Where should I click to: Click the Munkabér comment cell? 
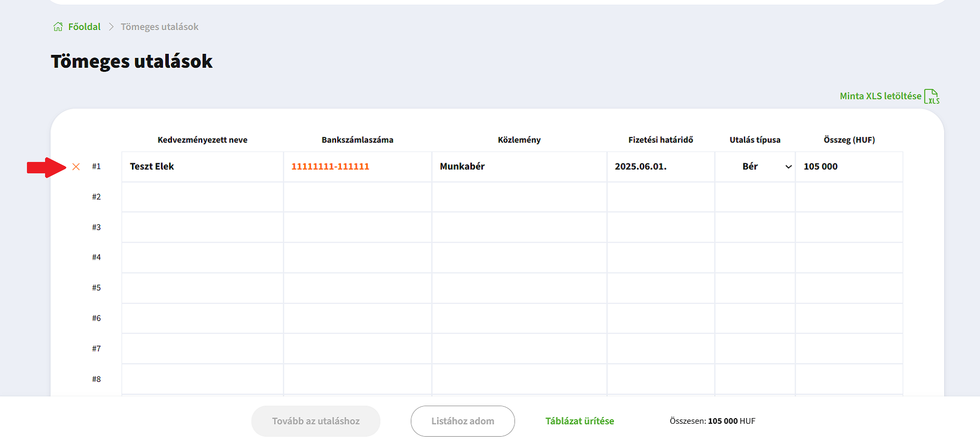coord(520,167)
